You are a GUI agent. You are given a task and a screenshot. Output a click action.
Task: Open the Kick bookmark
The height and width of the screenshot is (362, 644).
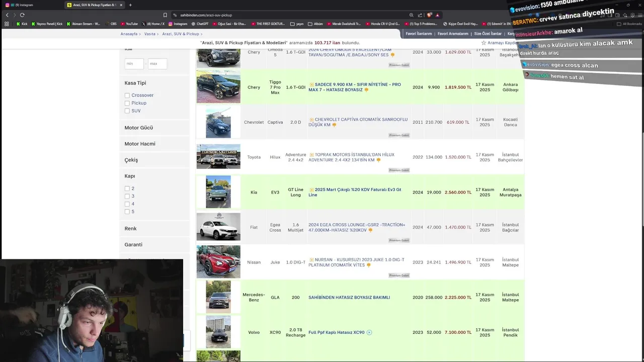point(22,24)
